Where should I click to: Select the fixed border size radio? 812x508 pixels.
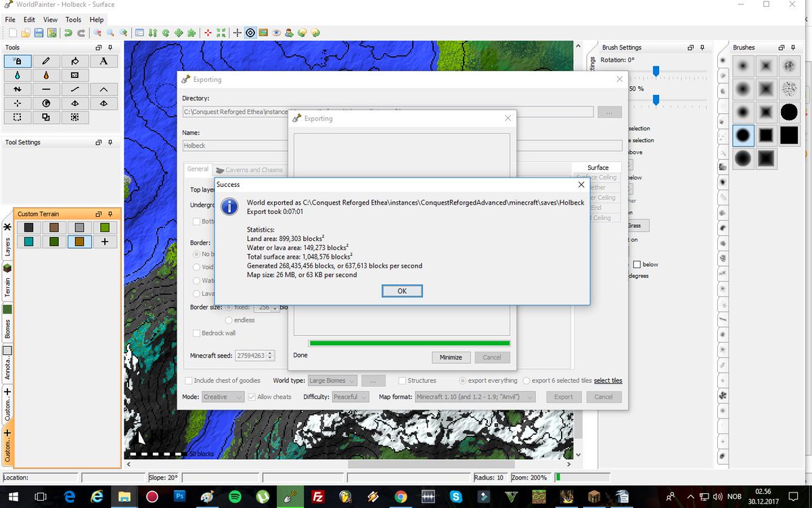click(229, 308)
